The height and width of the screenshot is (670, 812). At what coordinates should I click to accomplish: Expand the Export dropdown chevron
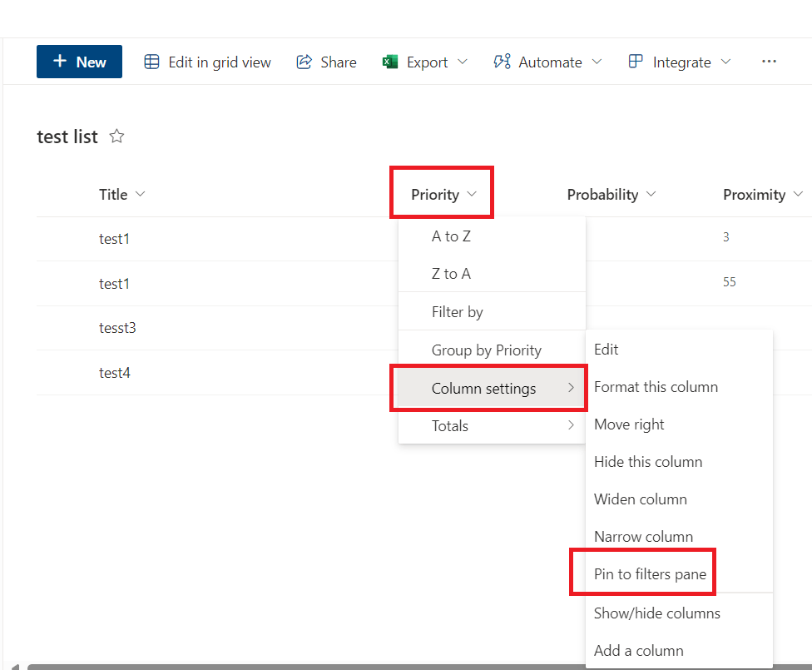click(x=464, y=62)
